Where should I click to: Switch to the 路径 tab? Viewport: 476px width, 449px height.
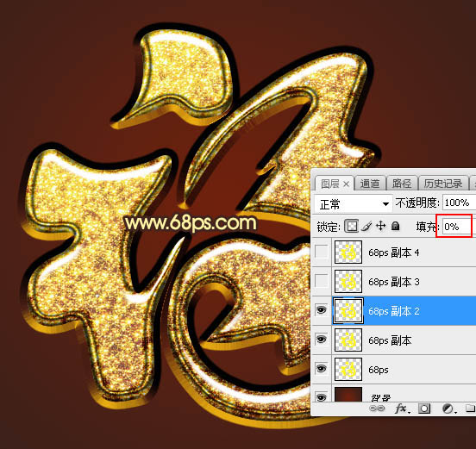[x=401, y=184]
